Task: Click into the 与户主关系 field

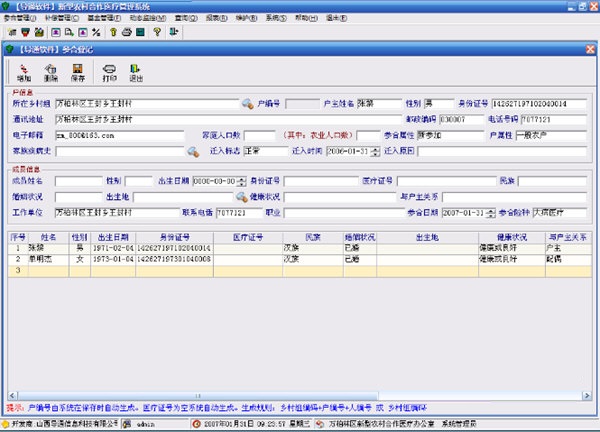Action: pyautogui.click(x=514, y=197)
